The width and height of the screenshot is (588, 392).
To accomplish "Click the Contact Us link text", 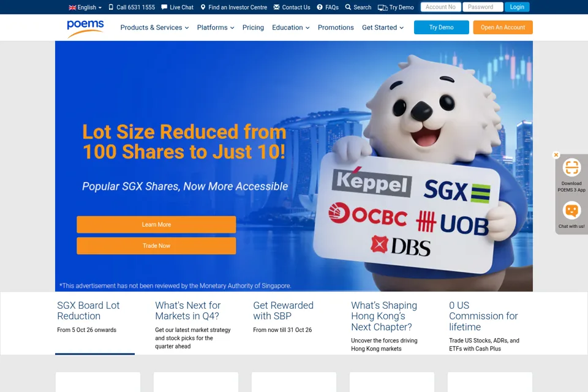I will (x=296, y=7).
